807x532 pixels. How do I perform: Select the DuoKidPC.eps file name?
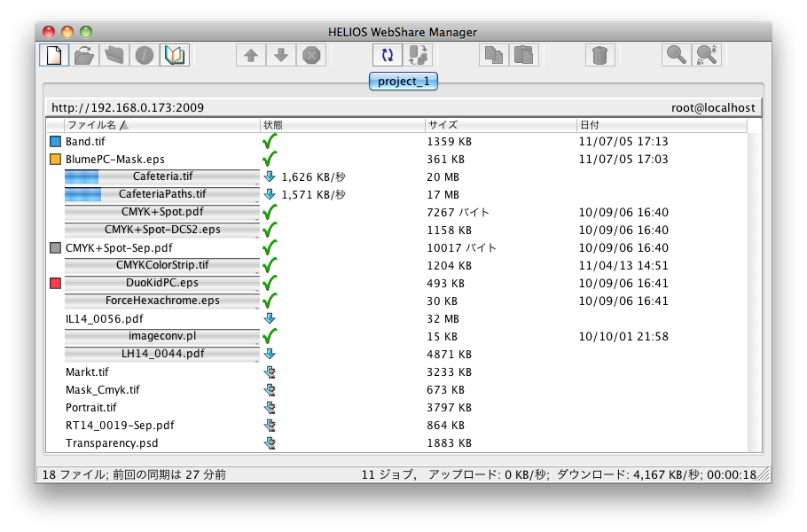click(x=162, y=283)
